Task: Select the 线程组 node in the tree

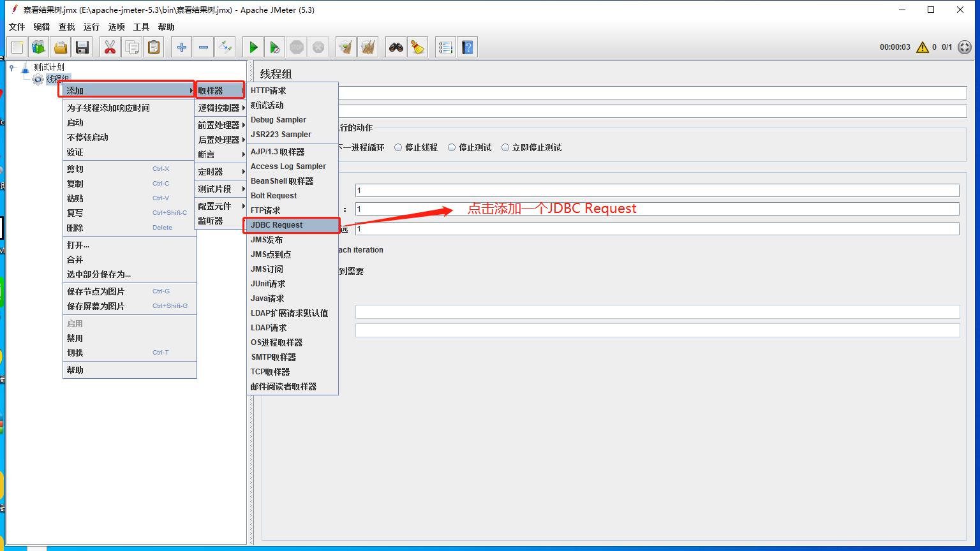Action: tap(57, 79)
